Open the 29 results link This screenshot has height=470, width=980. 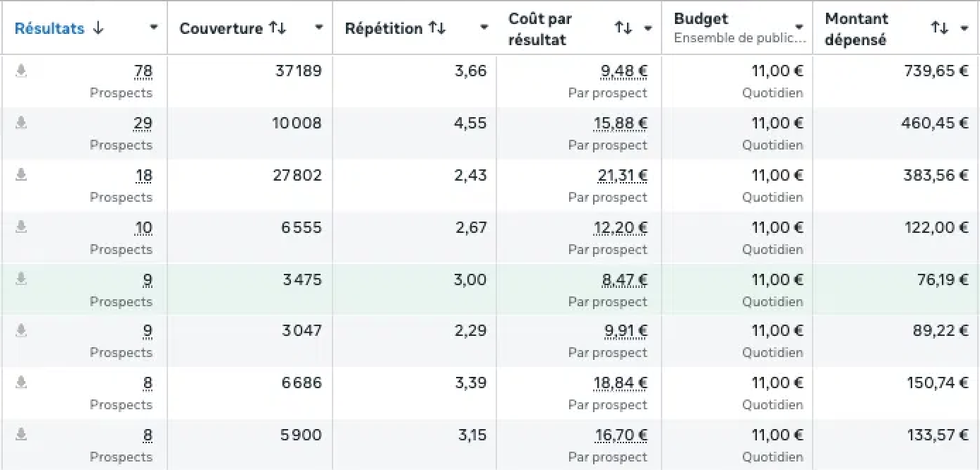(143, 123)
